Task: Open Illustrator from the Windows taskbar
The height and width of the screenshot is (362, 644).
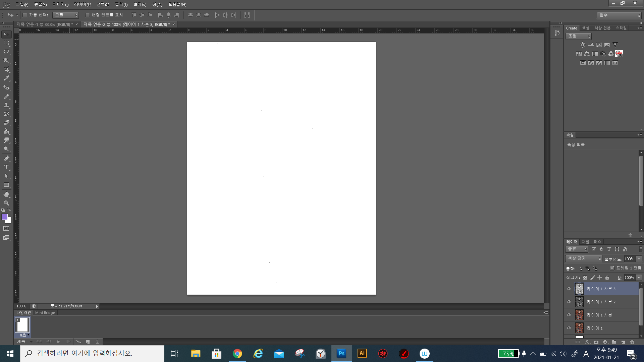Action: 362,353
